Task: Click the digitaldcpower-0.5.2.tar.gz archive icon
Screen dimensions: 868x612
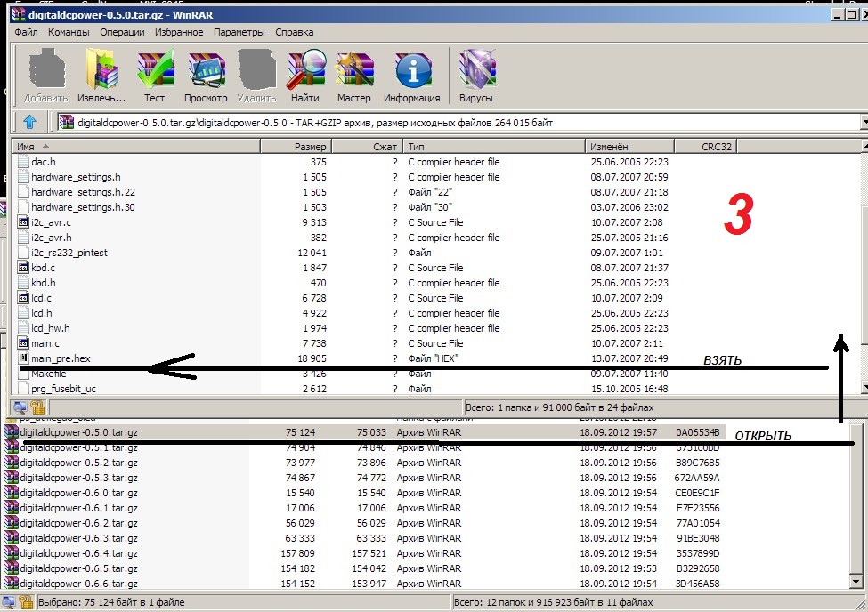Action: click(11, 463)
